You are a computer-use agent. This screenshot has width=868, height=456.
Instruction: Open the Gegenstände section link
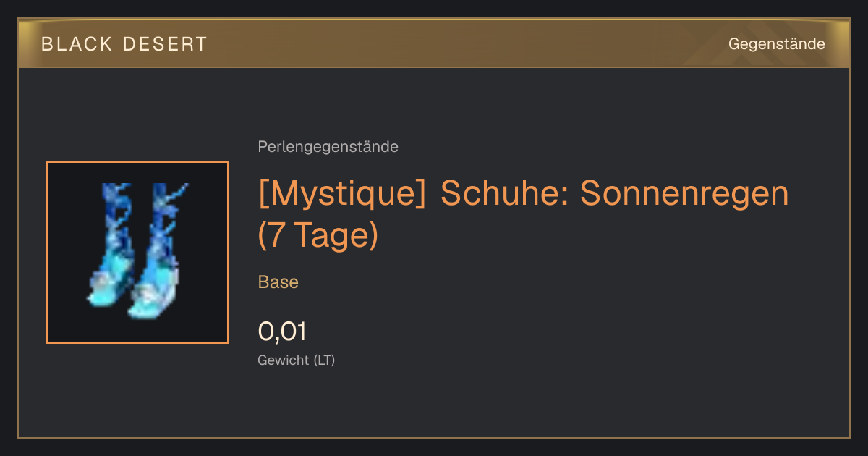pos(776,44)
